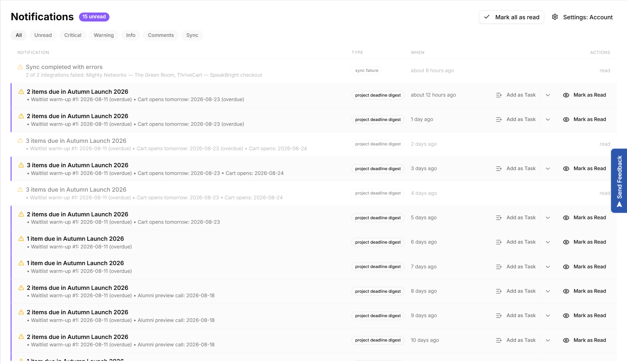This screenshot has height=364, width=627.
Task: Filter by Info notifications
Action: coord(131,35)
